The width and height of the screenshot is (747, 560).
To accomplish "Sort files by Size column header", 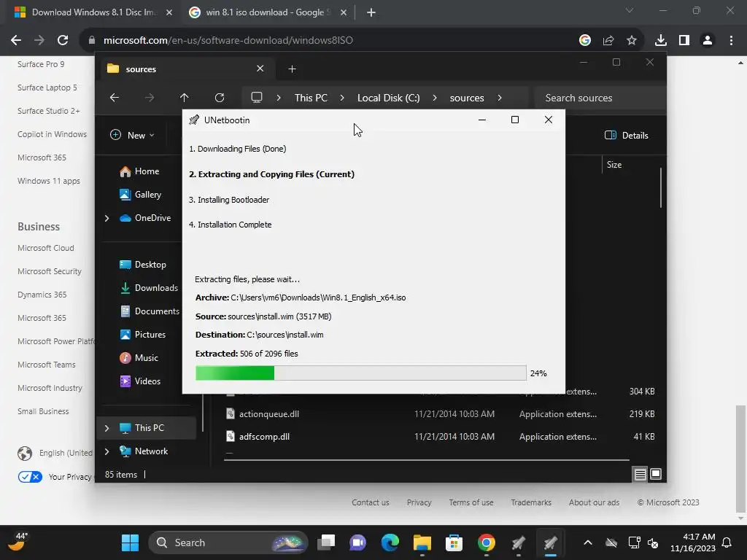I will 614,165.
